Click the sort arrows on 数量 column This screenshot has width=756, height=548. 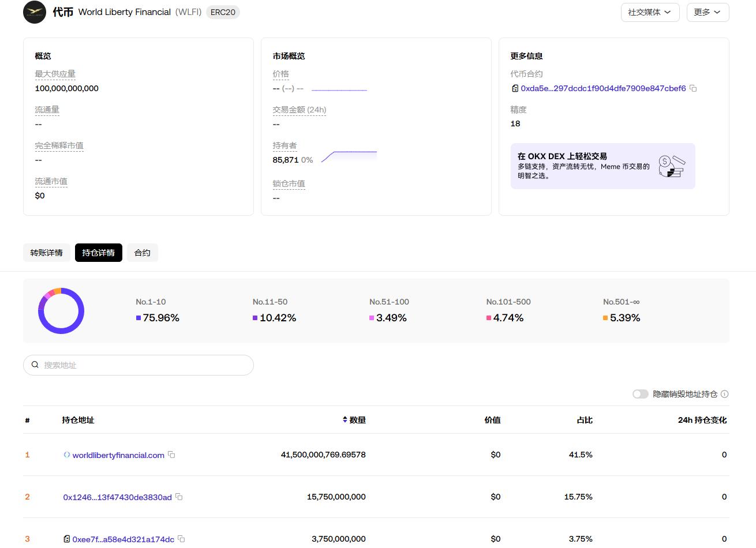(x=345, y=420)
